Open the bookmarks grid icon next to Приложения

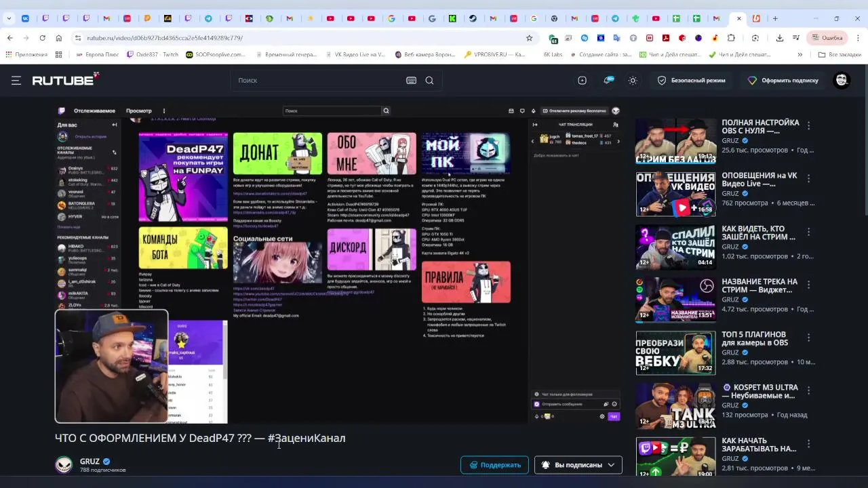59,54
